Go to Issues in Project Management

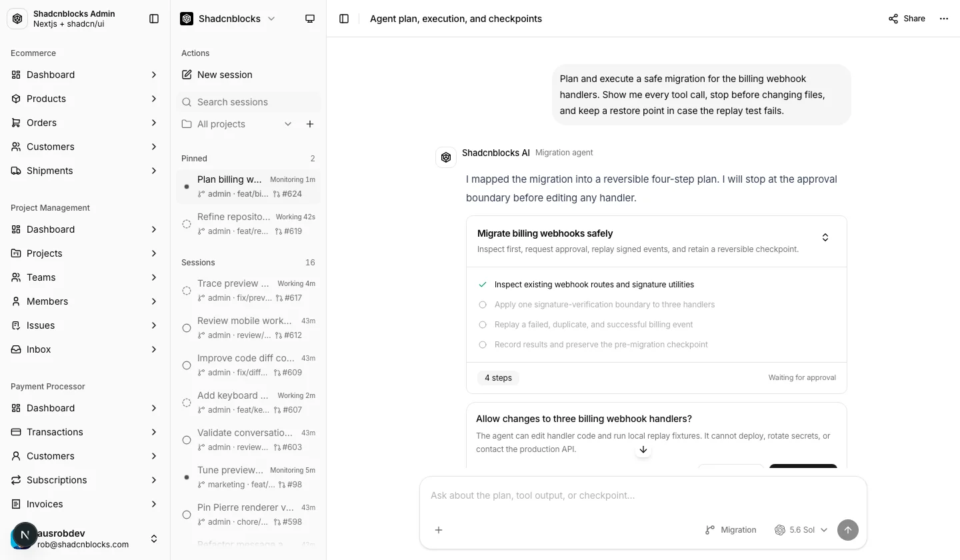point(85,325)
